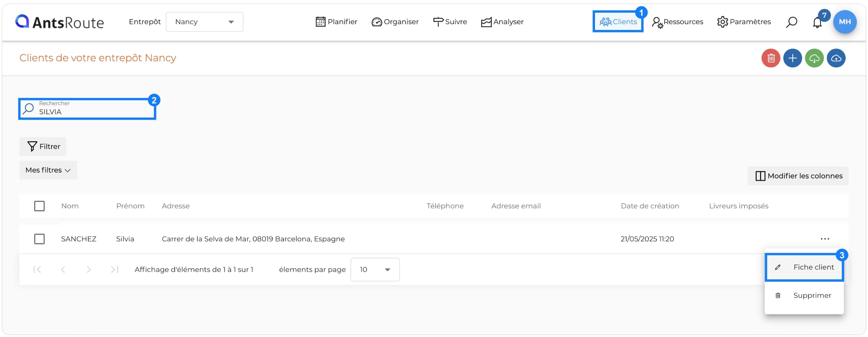Select Fiche client from context menu
This screenshot has width=868, height=337.
[804, 267]
